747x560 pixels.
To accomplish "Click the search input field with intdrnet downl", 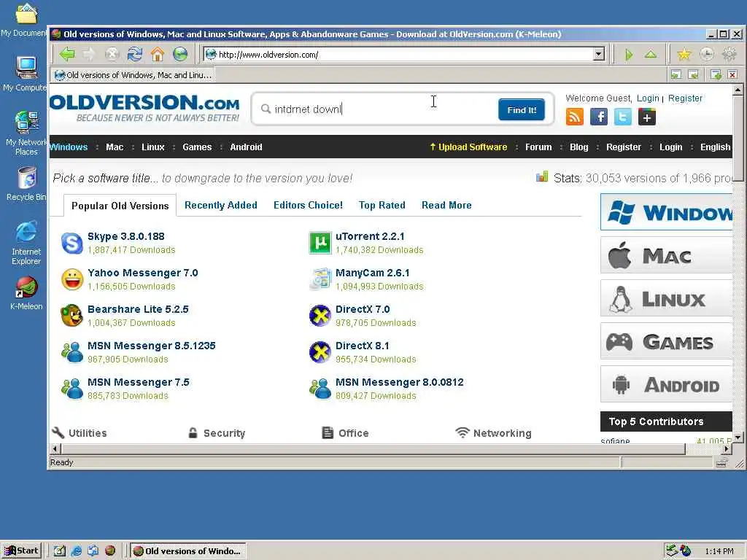I will (x=376, y=109).
